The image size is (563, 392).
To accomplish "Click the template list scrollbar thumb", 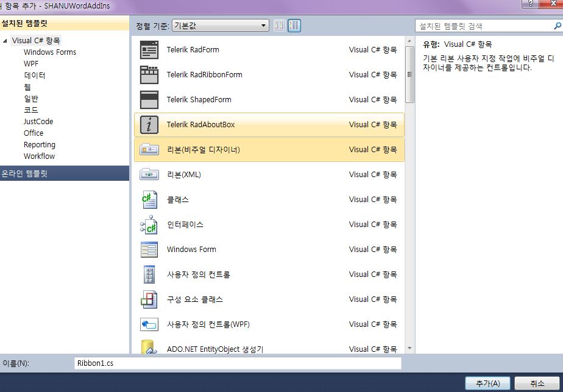I will [x=409, y=75].
